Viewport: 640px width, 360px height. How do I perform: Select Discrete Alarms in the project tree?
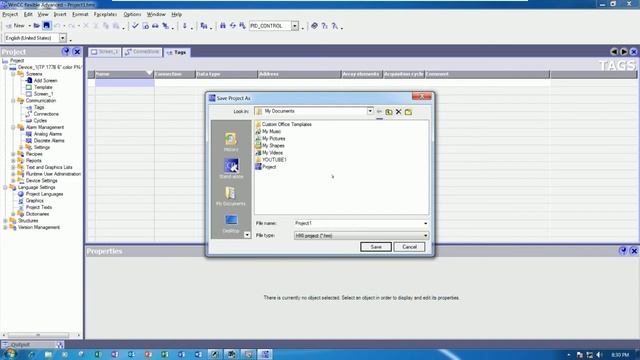(x=45, y=140)
